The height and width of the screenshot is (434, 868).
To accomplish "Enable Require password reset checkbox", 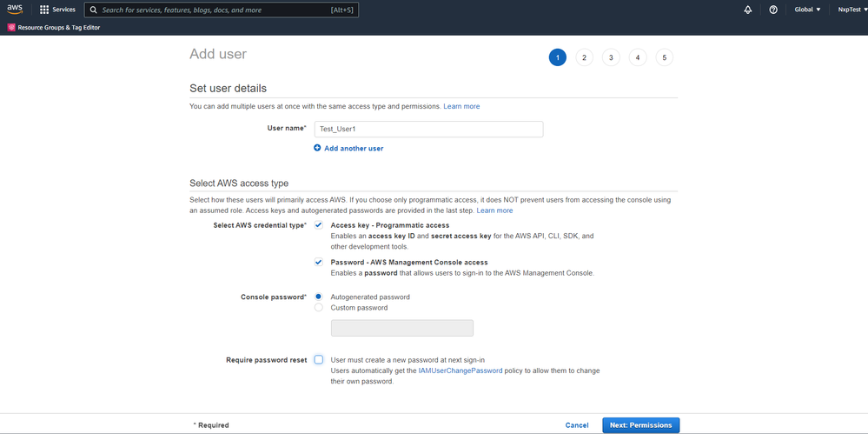I will (x=319, y=359).
